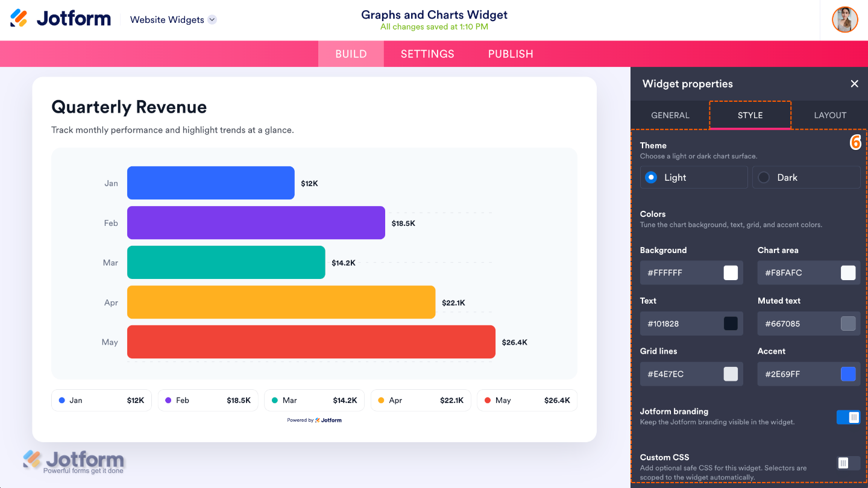Open the Muted text color swatch

tap(848, 324)
